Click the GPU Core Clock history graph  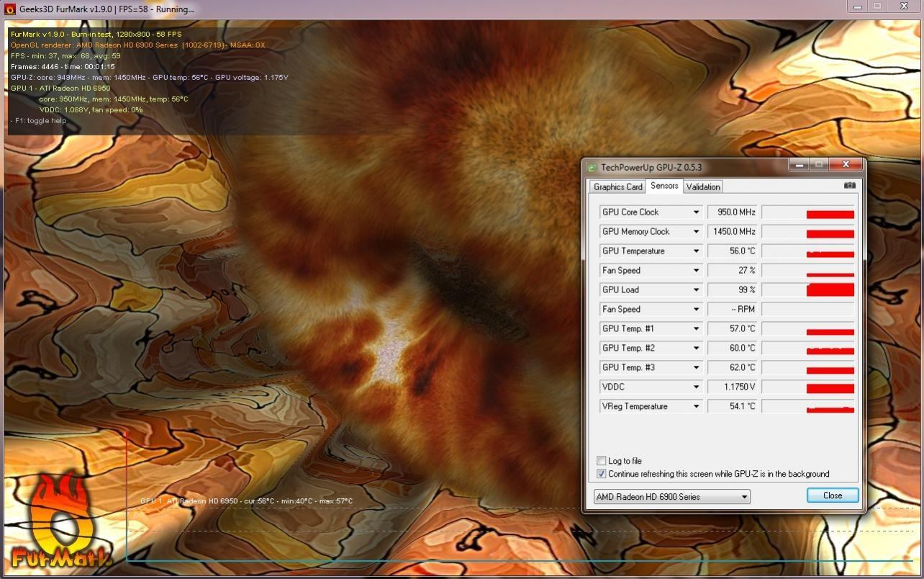pyautogui.click(x=808, y=212)
